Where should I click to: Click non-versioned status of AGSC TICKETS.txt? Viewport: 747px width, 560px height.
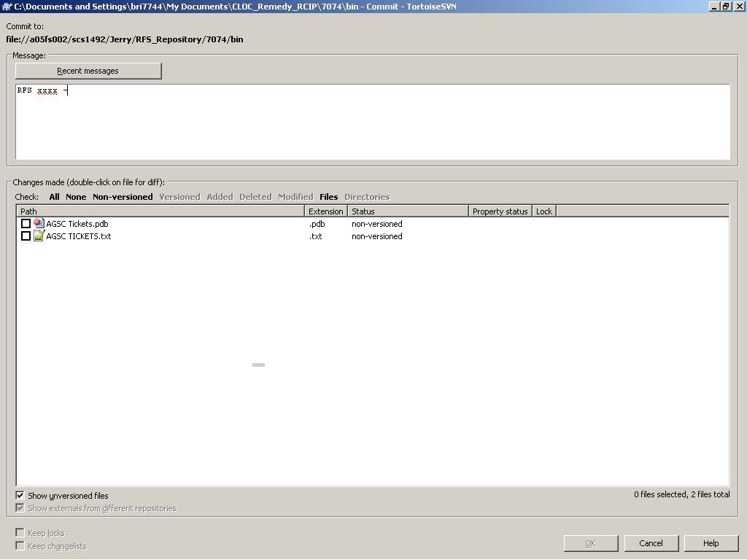[x=377, y=236]
